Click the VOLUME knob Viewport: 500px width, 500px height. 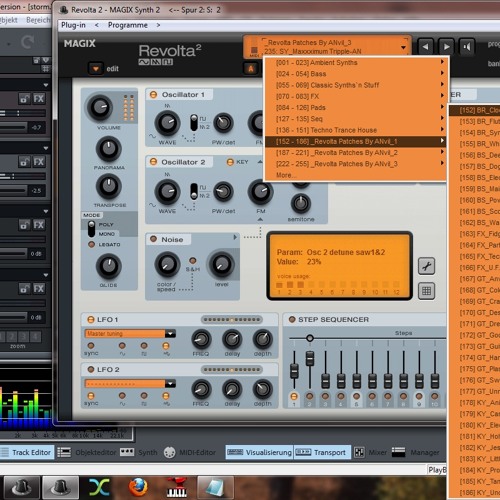(x=100, y=108)
